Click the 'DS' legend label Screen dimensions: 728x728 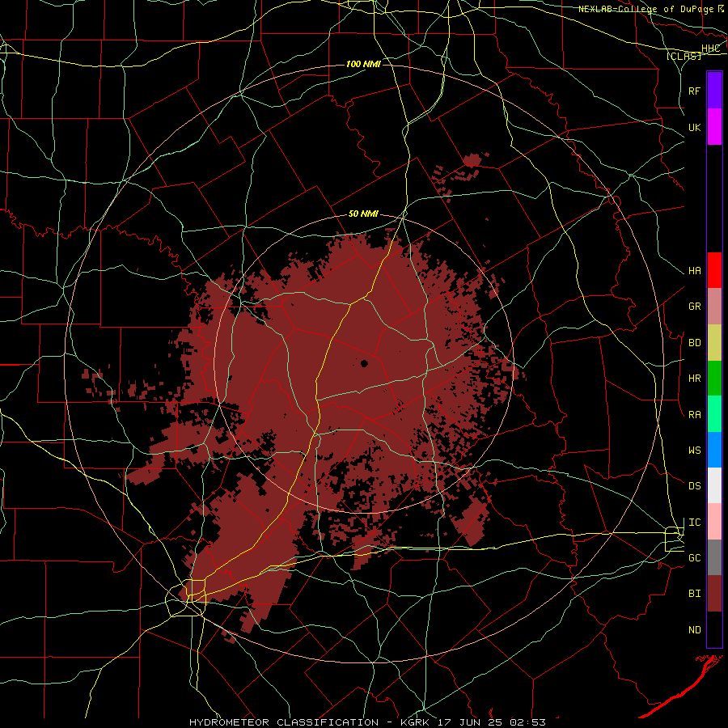695,486
